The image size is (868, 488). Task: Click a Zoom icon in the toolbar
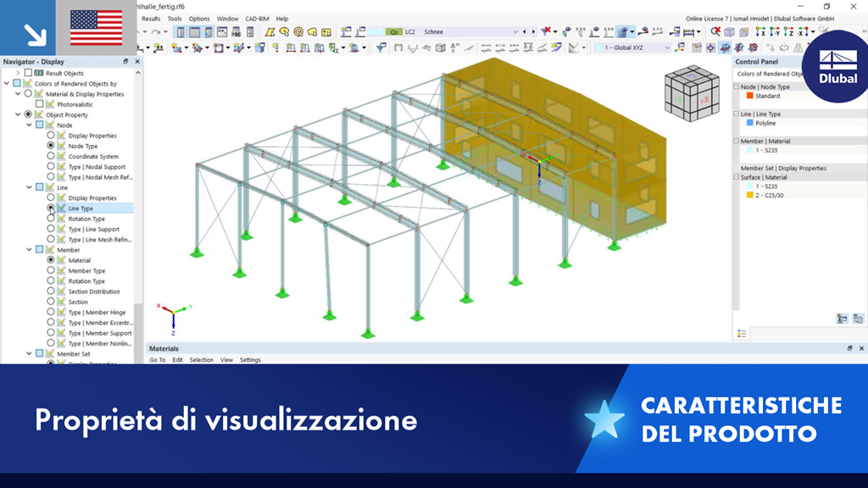click(715, 30)
